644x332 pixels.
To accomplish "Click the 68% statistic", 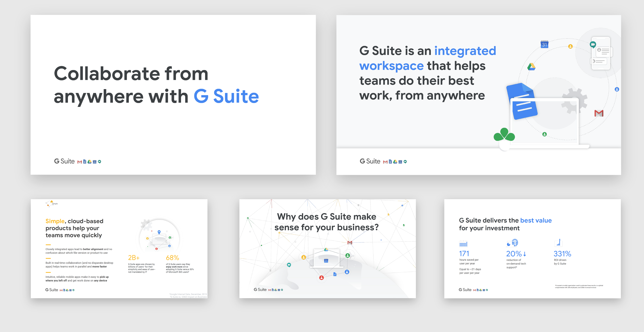I will (173, 258).
